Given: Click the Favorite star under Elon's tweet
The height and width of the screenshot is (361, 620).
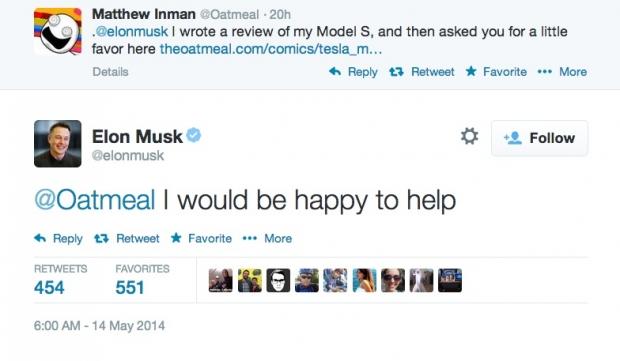Looking at the screenshot, I should click(176, 238).
